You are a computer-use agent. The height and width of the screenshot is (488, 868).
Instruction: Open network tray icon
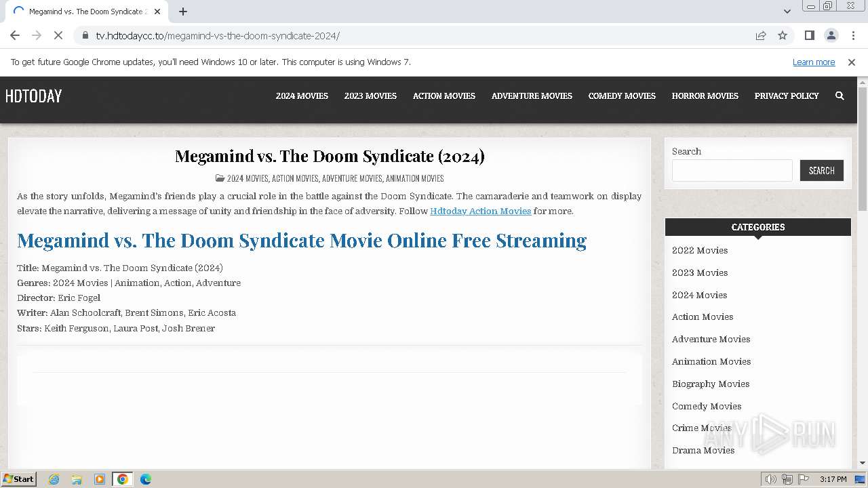coord(787,479)
